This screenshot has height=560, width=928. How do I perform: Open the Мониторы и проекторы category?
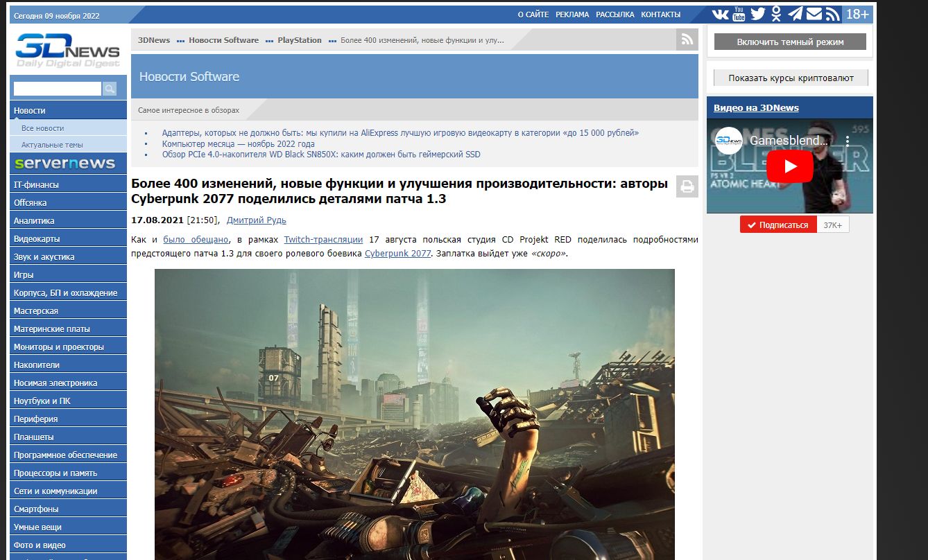(68, 347)
